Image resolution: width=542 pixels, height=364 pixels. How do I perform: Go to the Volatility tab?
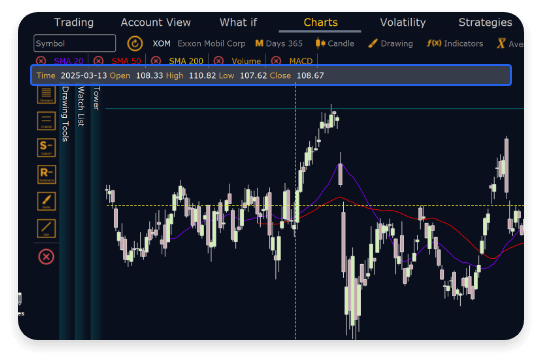(x=403, y=22)
